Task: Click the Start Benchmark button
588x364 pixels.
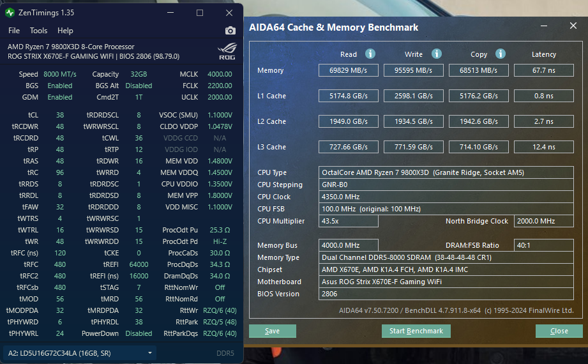Action: pyautogui.click(x=416, y=331)
